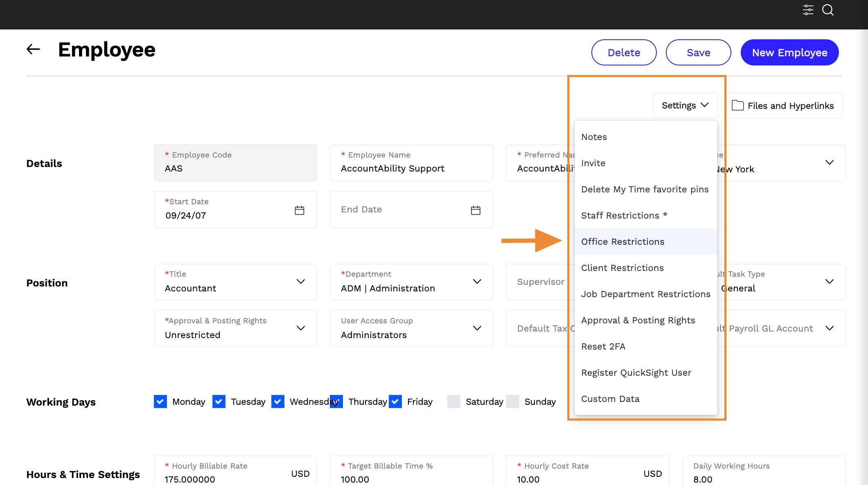Select Reset 2FA from the menu
The image size is (868, 485).
coord(646,346)
